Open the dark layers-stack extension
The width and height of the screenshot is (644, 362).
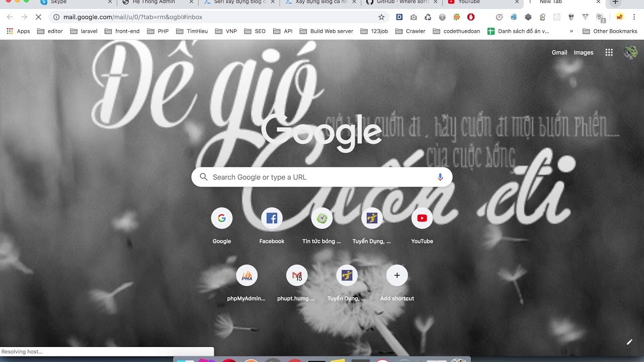pos(528,17)
